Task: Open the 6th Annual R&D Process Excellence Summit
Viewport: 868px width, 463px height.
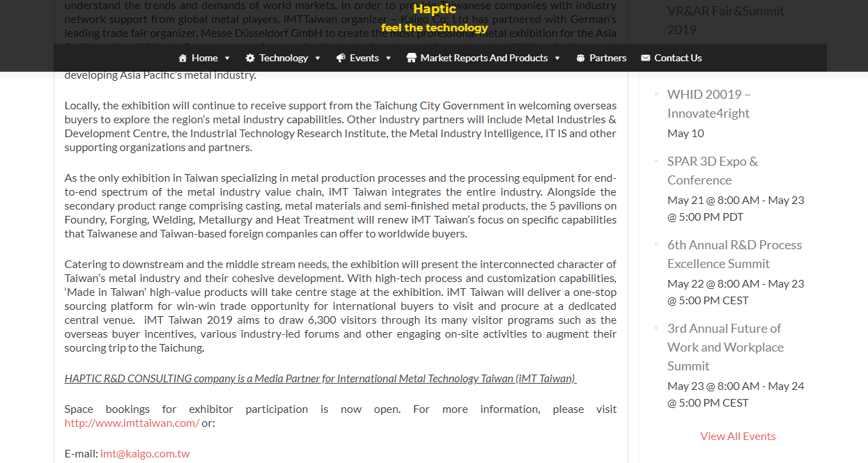Action: 734,254
